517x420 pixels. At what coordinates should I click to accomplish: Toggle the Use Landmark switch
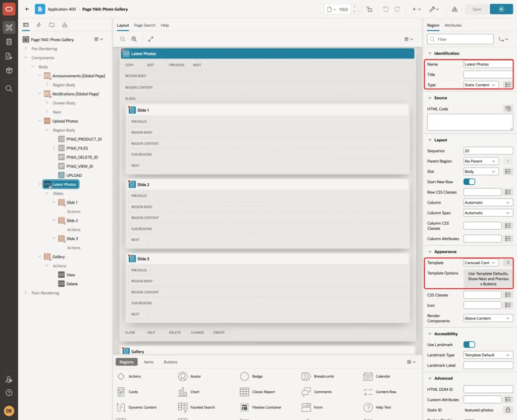pyautogui.click(x=469, y=344)
